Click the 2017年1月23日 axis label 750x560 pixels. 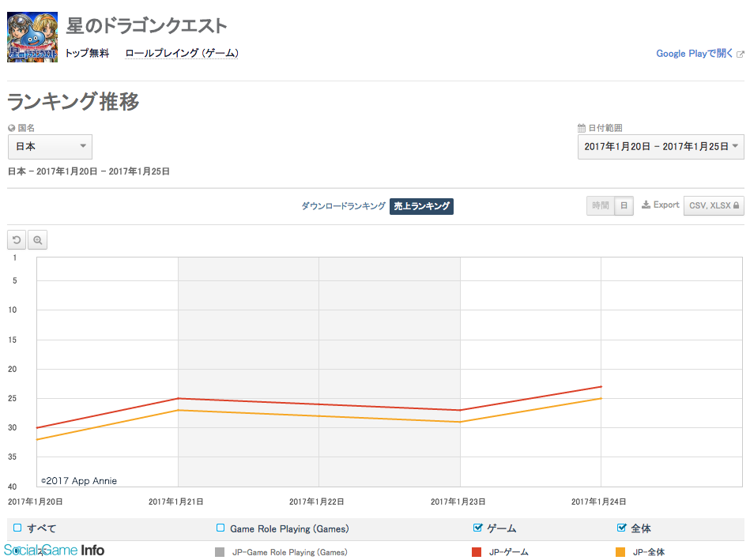pos(458,502)
